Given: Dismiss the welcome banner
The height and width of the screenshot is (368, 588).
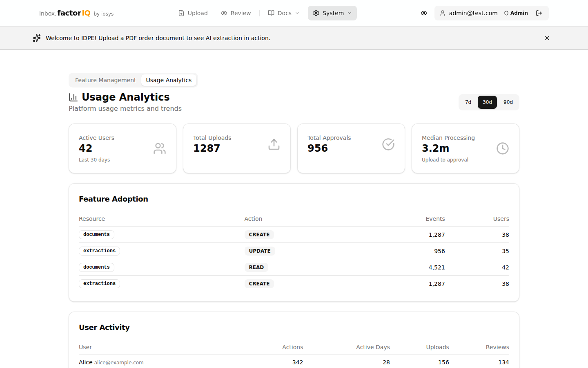Looking at the screenshot, I should pyautogui.click(x=547, y=38).
